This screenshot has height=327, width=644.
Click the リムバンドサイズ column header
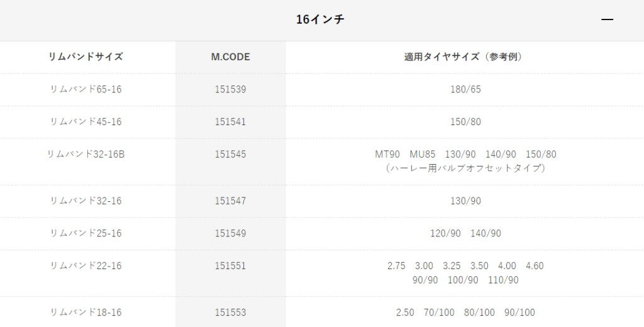coord(86,57)
